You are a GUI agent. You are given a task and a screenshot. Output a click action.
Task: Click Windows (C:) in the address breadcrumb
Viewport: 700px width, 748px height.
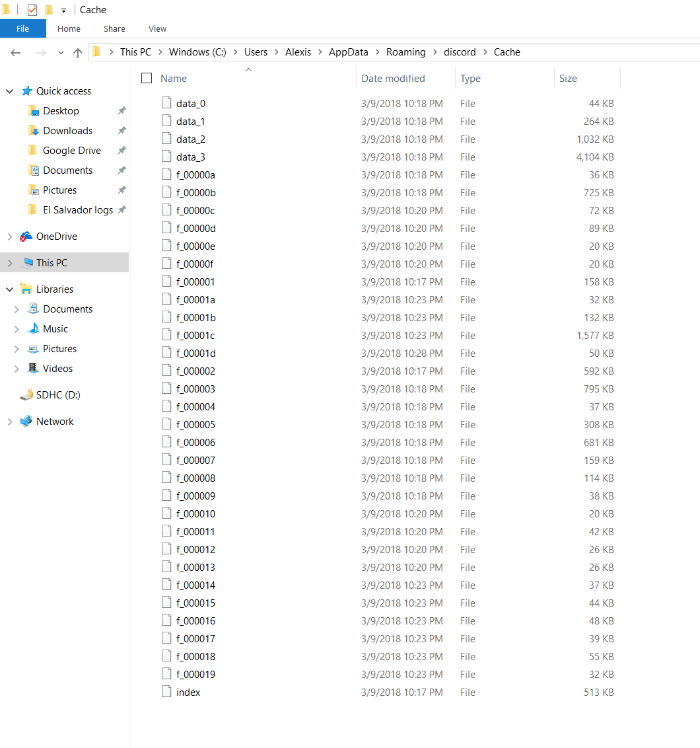pyautogui.click(x=197, y=52)
